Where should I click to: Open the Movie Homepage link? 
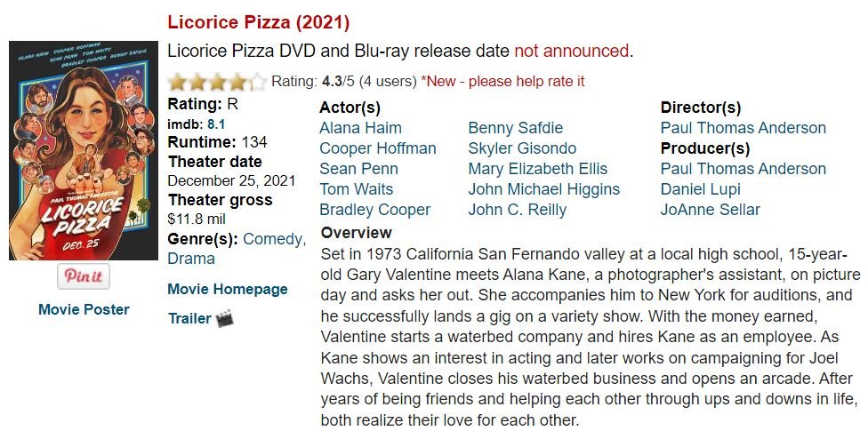tap(228, 289)
